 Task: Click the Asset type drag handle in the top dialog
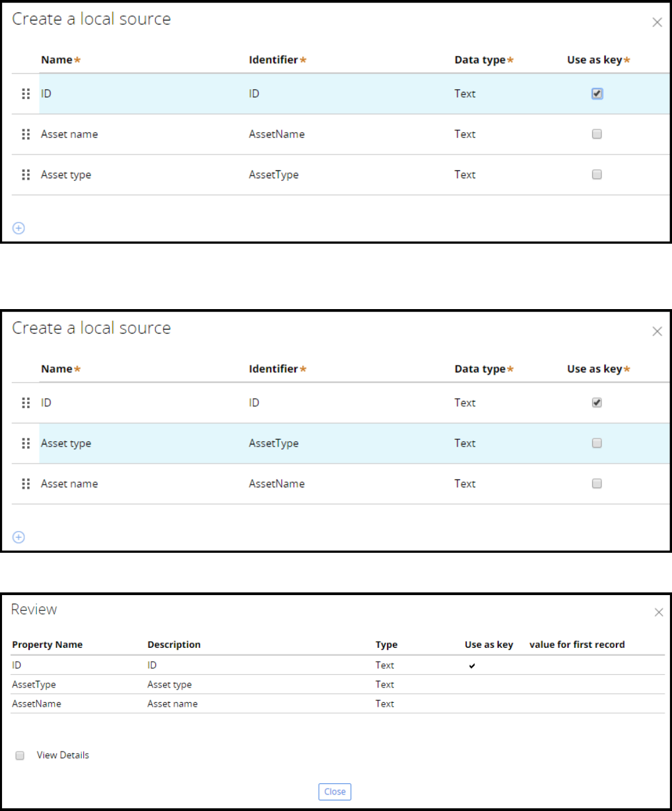click(26, 175)
